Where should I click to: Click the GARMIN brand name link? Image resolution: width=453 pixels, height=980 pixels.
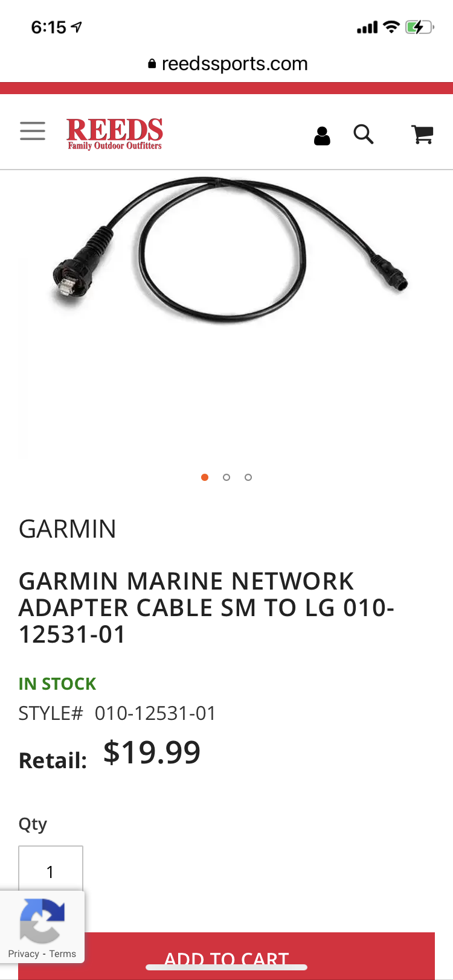click(68, 529)
